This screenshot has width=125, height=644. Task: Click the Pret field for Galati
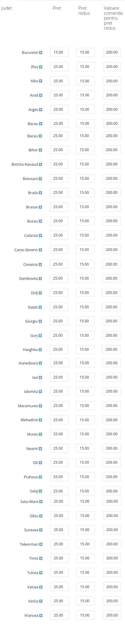click(59, 307)
